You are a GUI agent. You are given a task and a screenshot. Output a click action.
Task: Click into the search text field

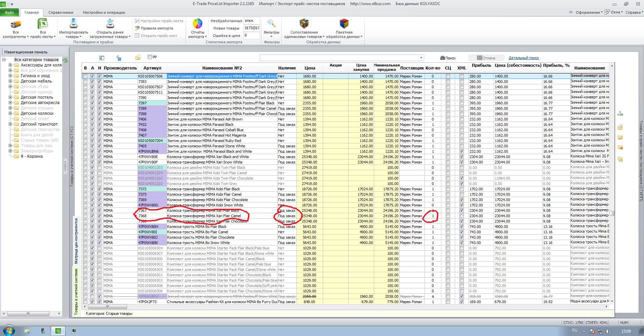pos(339,58)
